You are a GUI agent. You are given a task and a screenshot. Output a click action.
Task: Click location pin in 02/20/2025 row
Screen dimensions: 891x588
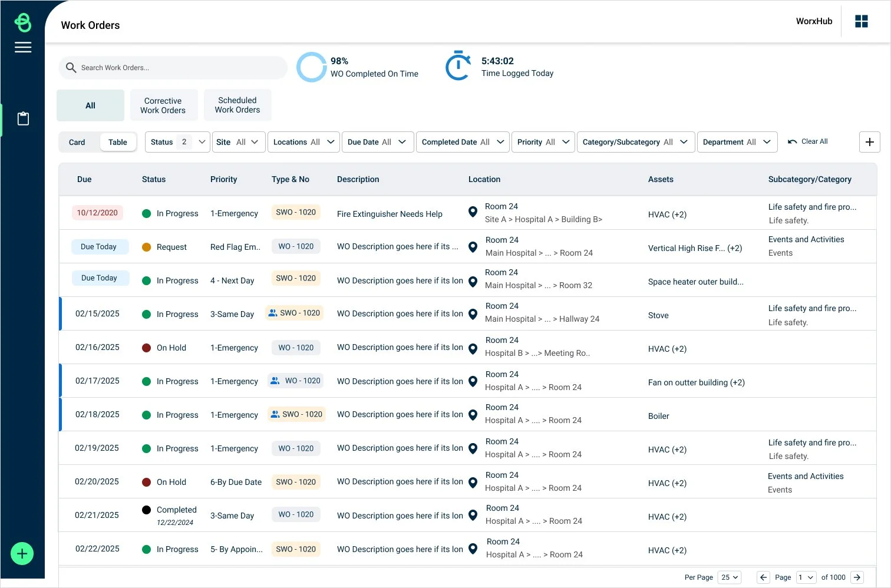(x=473, y=483)
